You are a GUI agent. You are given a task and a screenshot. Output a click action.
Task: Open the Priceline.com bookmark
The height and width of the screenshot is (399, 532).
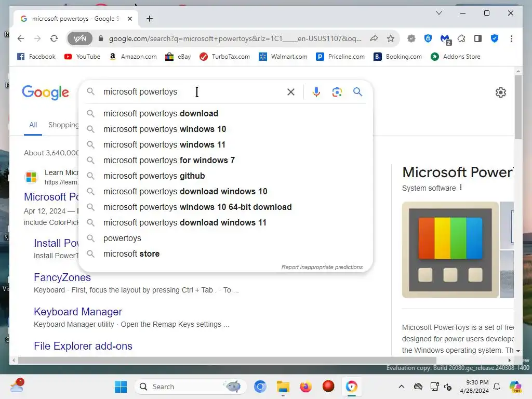pyautogui.click(x=340, y=57)
